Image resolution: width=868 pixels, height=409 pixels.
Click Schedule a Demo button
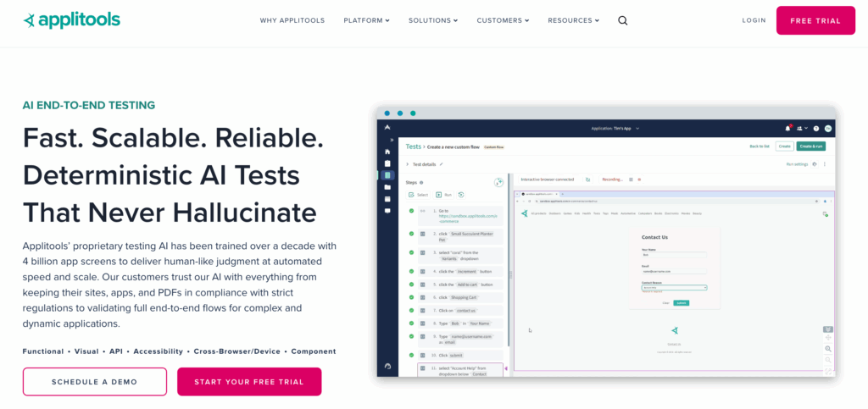click(95, 382)
